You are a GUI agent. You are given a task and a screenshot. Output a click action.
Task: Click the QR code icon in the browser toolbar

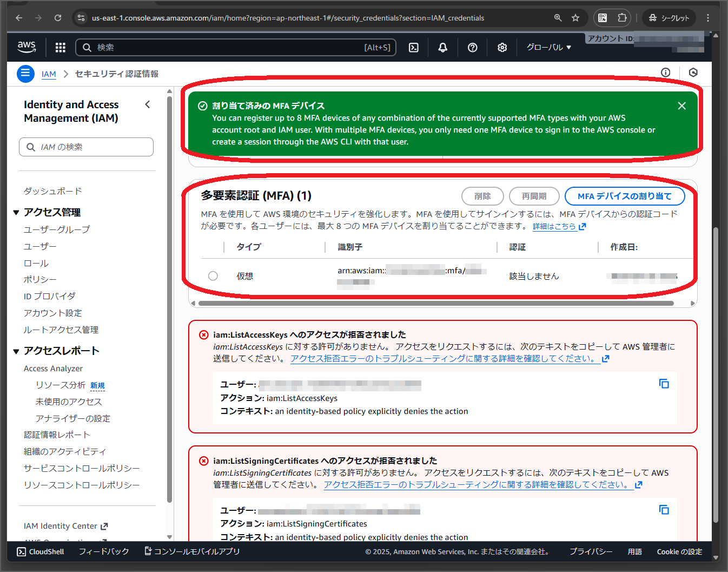[603, 18]
